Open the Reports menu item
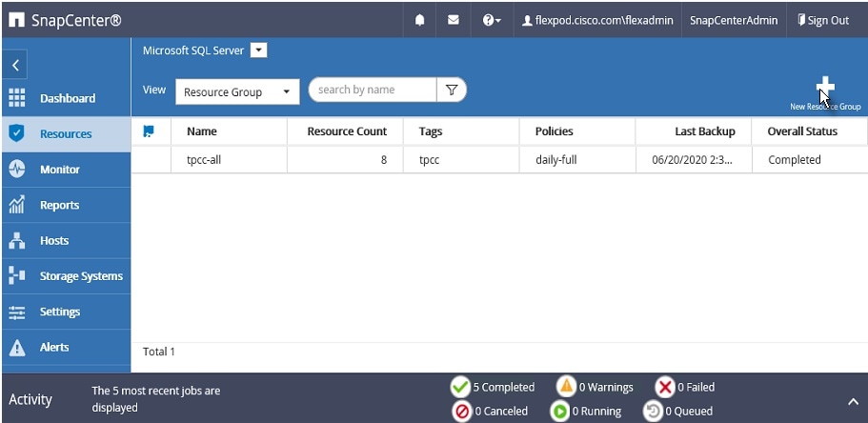868x423 pixels. pyautogui.click(x=60, y=205)
